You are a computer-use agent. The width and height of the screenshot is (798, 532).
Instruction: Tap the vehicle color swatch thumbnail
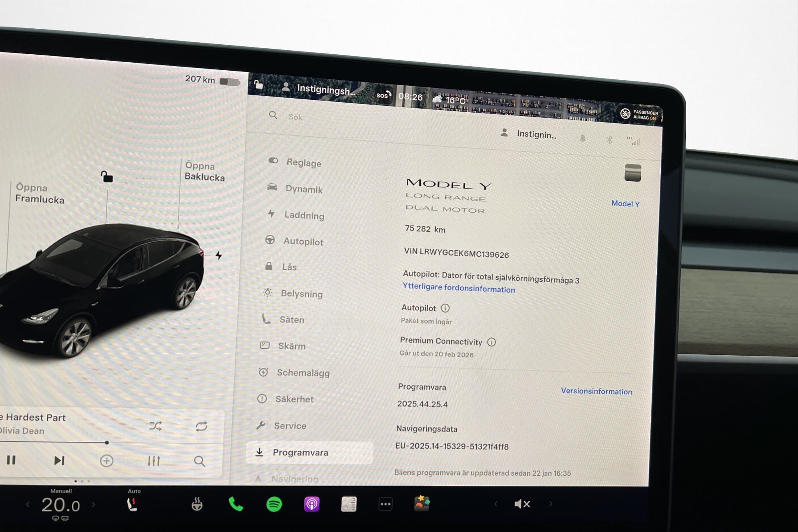point(633,173)
